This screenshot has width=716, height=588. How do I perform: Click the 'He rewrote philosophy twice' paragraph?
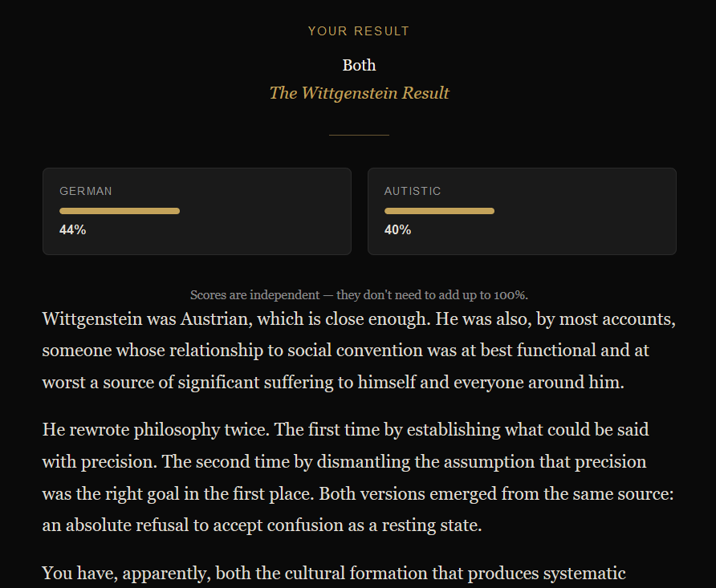359,477
